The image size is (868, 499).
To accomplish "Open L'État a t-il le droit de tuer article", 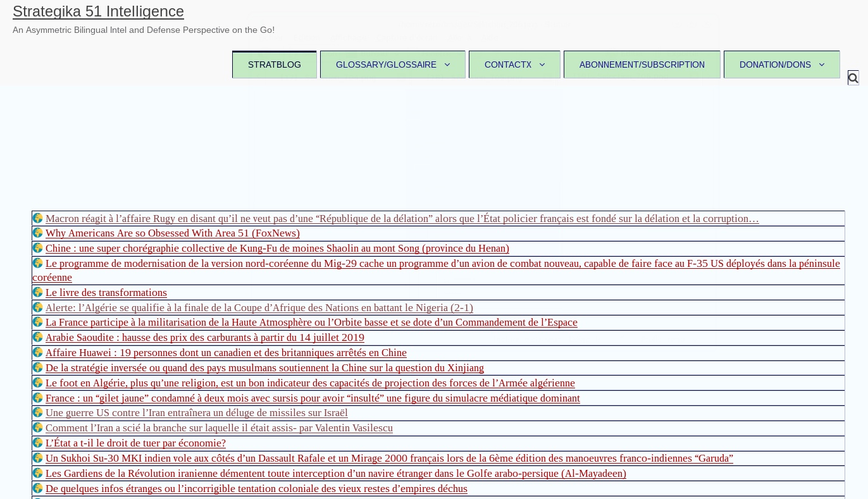I will pyautogui.click(x=135, y=443).
